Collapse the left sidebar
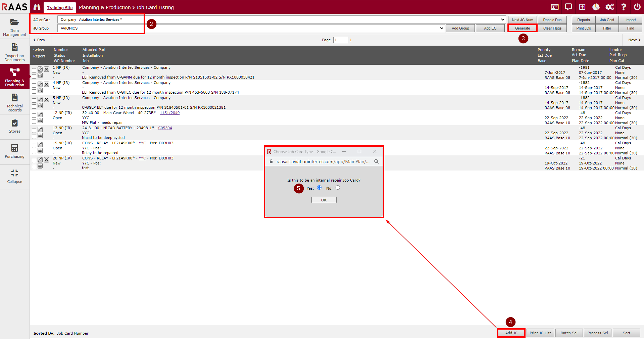 click(14, 176)
